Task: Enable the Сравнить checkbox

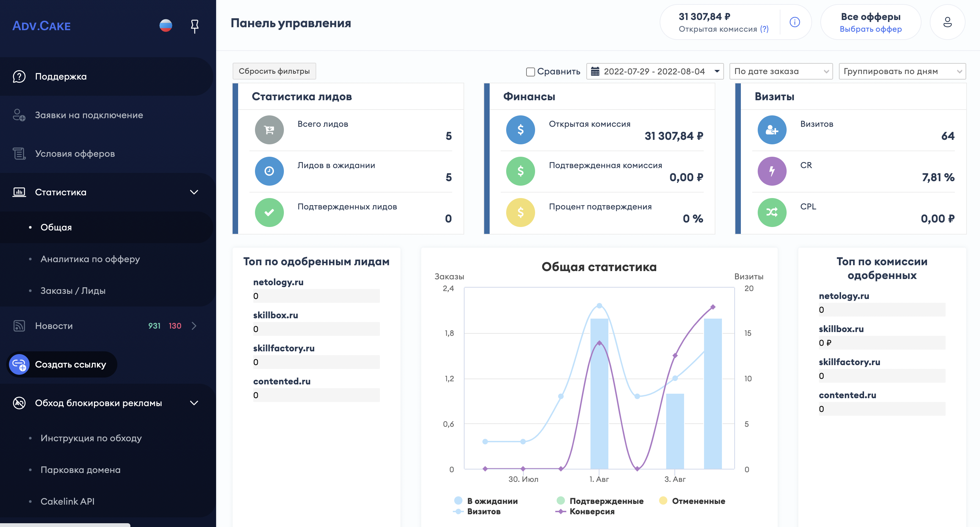Action: 530,72
